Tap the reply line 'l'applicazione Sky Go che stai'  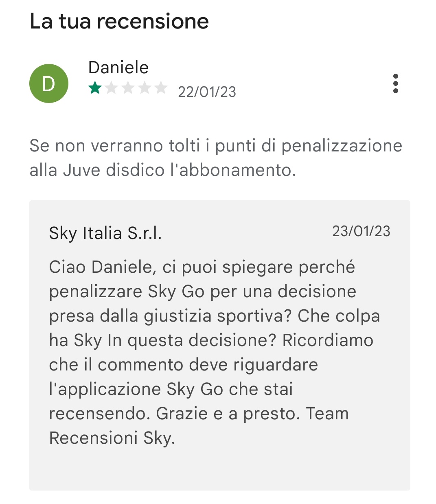click(x=171, y=389)
